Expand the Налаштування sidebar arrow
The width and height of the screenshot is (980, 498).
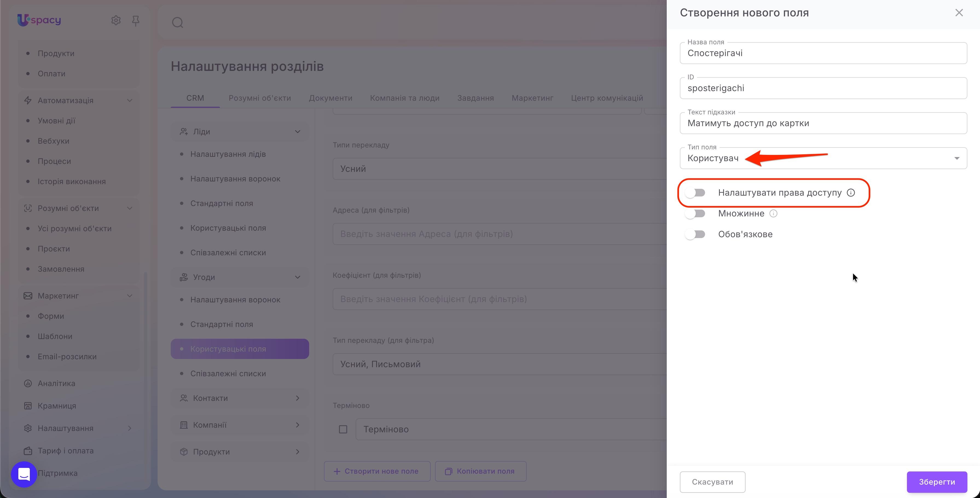(x=130, y=428)
